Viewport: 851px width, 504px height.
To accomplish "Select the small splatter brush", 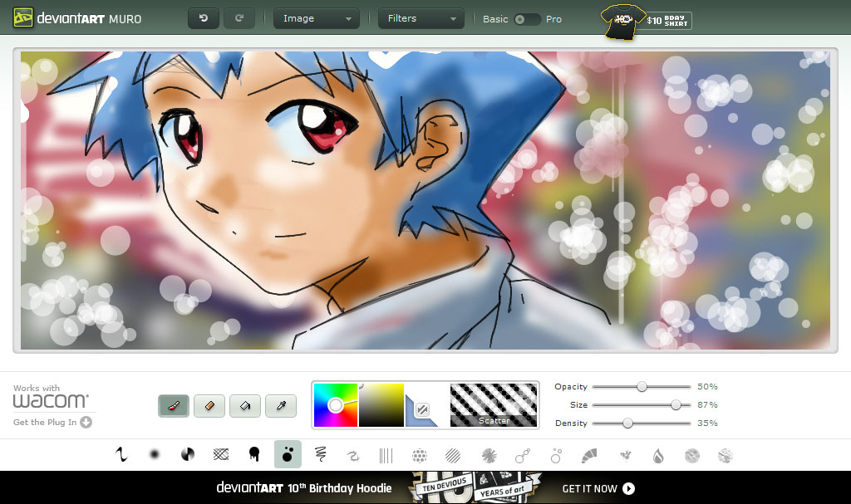I will pyautogui.click(x=625, y=456).
